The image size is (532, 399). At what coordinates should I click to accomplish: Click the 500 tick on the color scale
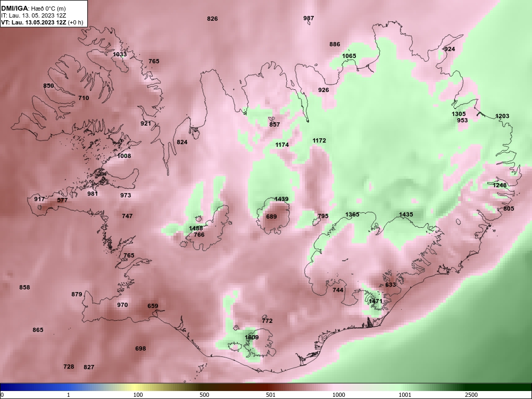pos(205,395)
